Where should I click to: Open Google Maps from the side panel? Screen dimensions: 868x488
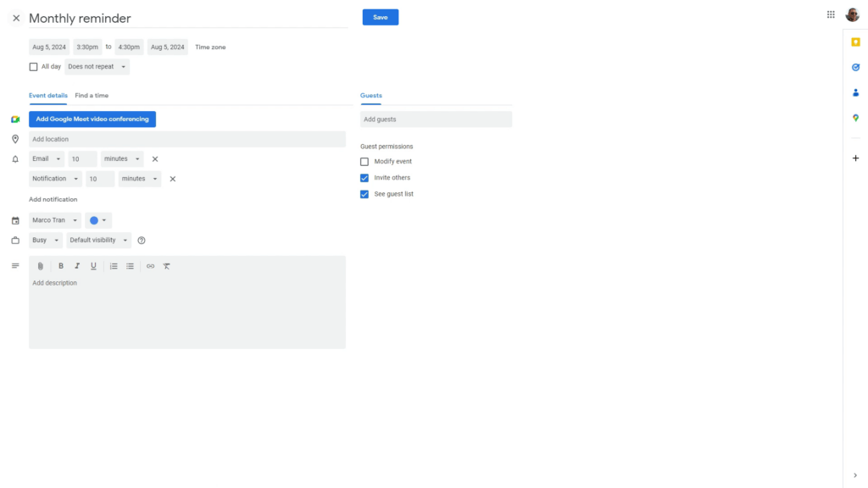coord(856,117)
